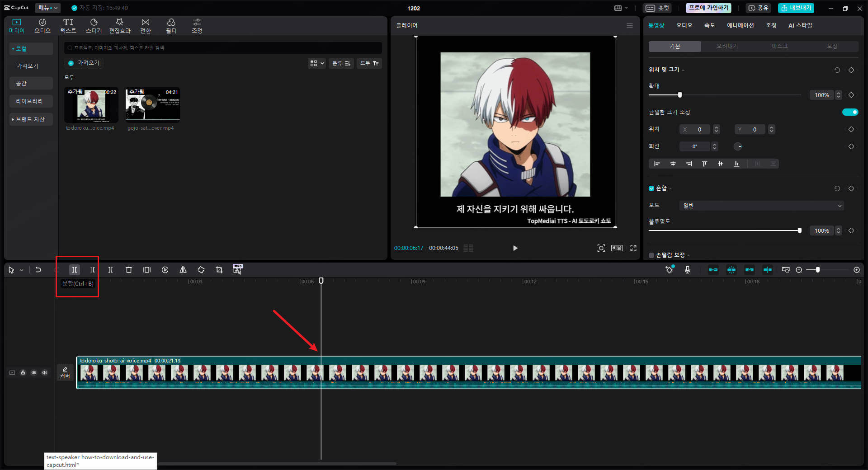This screenshot has height=470, width=868.
Task: Click the align-top icon in alignment row
Action: point(704,164)
